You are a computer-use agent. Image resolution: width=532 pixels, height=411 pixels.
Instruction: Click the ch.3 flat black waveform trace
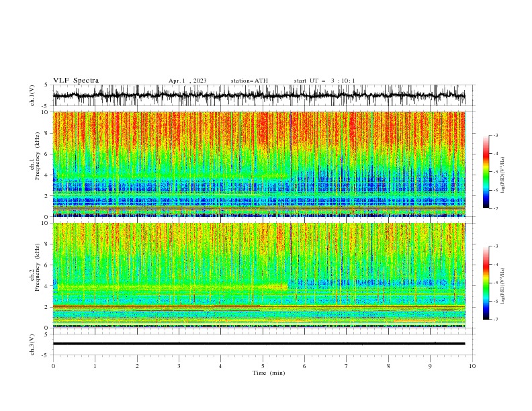point(259,344)
